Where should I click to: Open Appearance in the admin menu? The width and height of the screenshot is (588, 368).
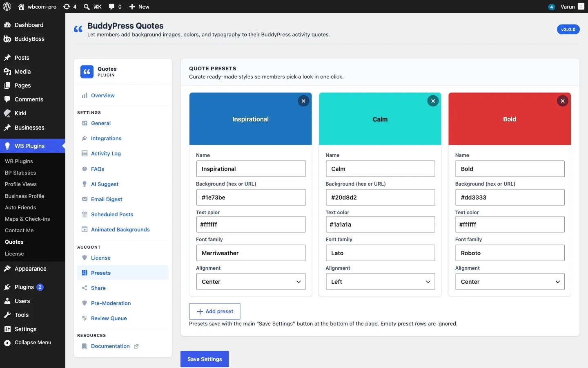click(33, 269)
